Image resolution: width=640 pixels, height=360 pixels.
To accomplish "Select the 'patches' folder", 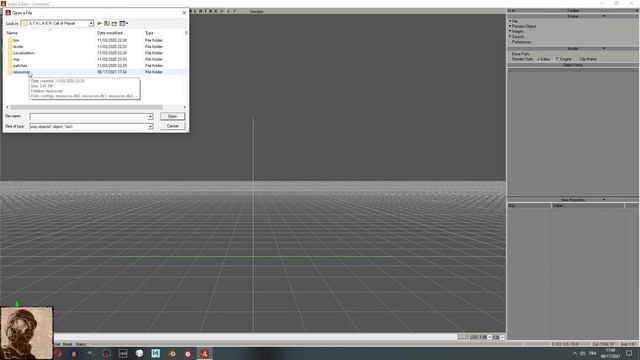I will pyautogui.click(x=20, y=66).
